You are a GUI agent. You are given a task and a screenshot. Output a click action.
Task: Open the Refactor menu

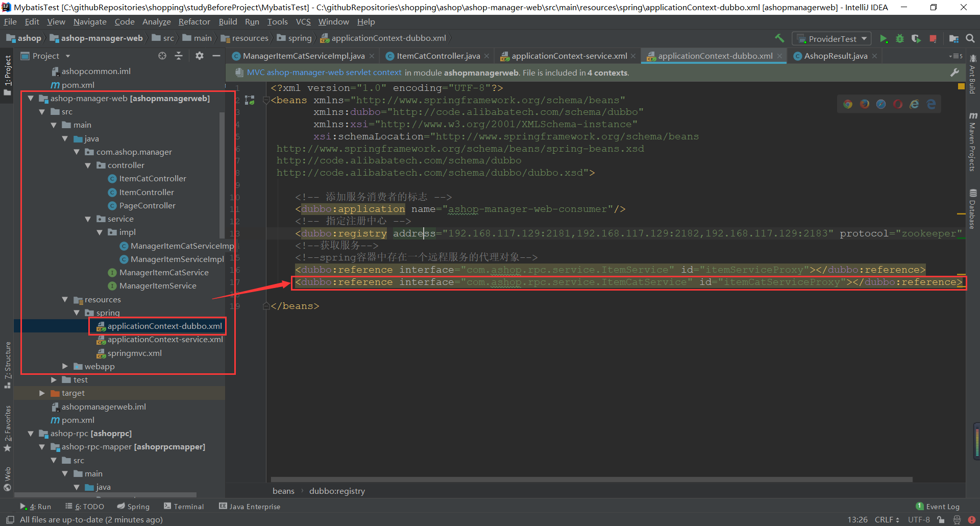(x=194, y=22)
